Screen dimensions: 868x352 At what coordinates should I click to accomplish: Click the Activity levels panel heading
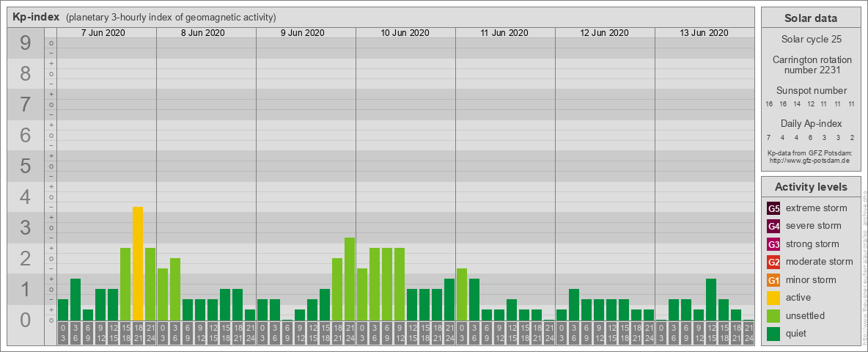pyautogui.click(x=811, y=187)
